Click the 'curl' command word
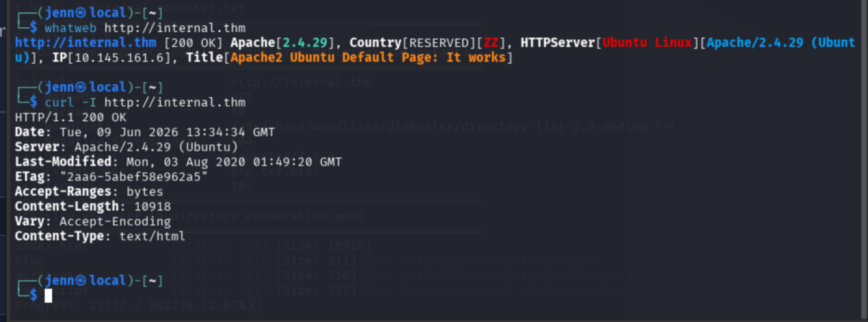 click(x=60, y=102)
